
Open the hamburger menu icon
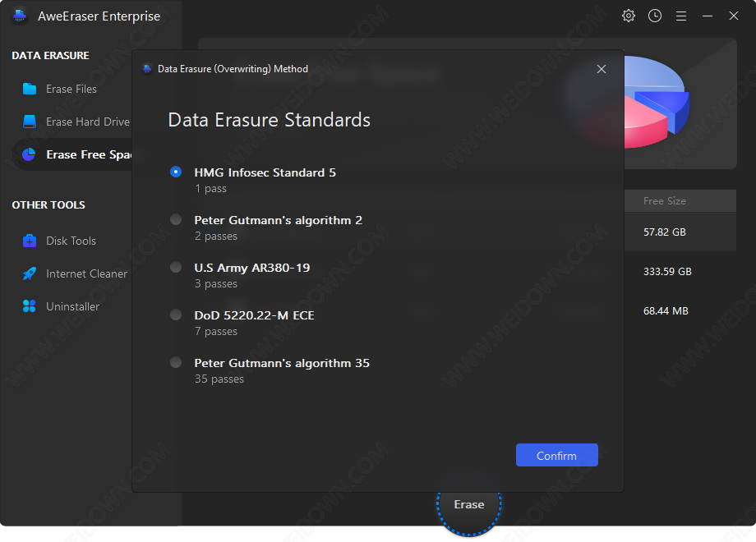click(681, 16)
